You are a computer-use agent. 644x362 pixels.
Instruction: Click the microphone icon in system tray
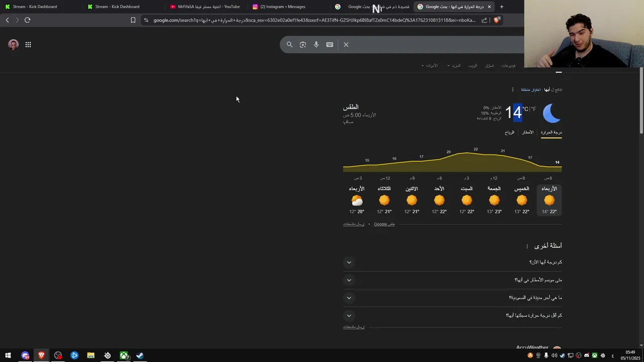click(x=546, y=355)
